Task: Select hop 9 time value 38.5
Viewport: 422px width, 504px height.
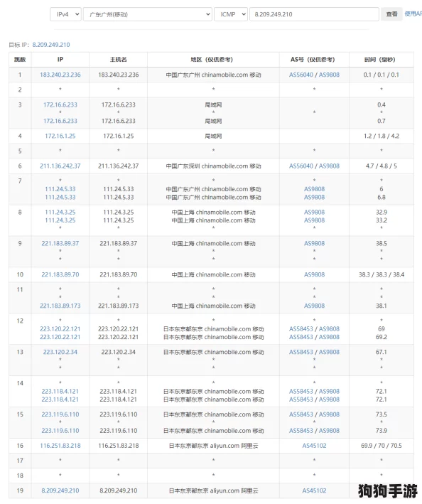Action: [x=382, y=244]
